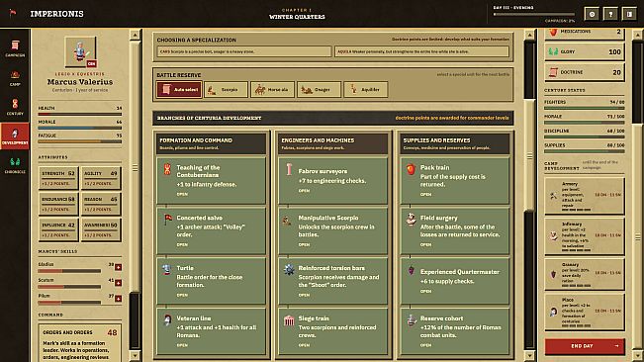This screenshot has height=362, width=644.
Task: Increase the Scutum skill with plus
Action: click(x=119, y=283)
